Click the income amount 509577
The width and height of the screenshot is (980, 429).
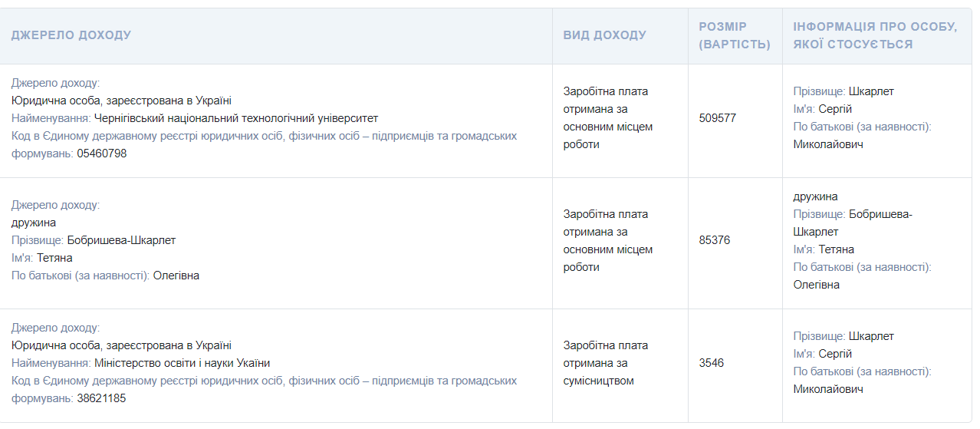click(x=717, y=118)
